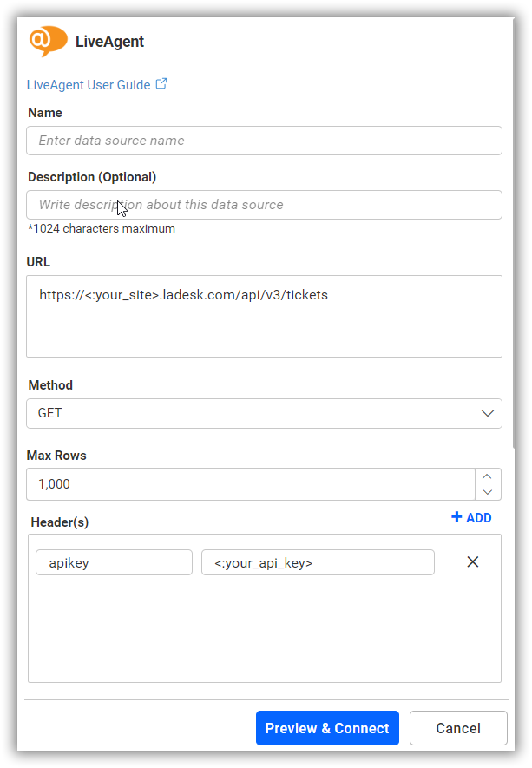The height and width of the screenshot is (768, 532).
Task: Open the Method GET dropdown
Action: (x=264, y=413)
